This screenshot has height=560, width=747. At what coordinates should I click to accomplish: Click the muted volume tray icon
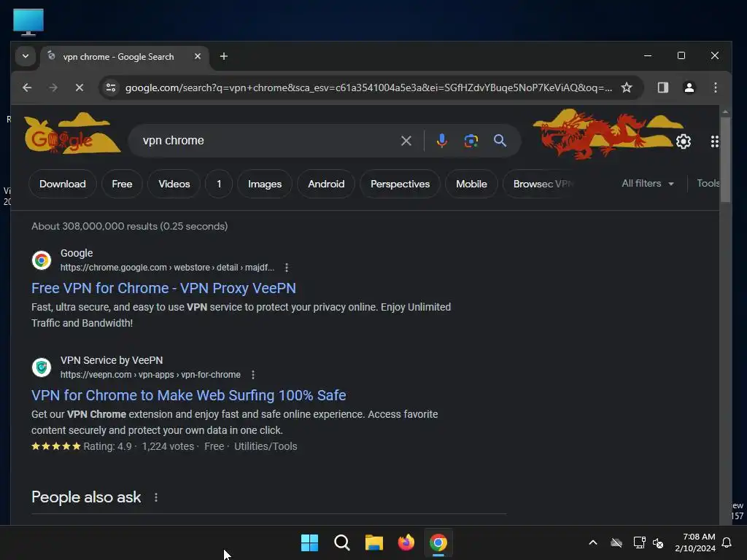pos(658,542)
